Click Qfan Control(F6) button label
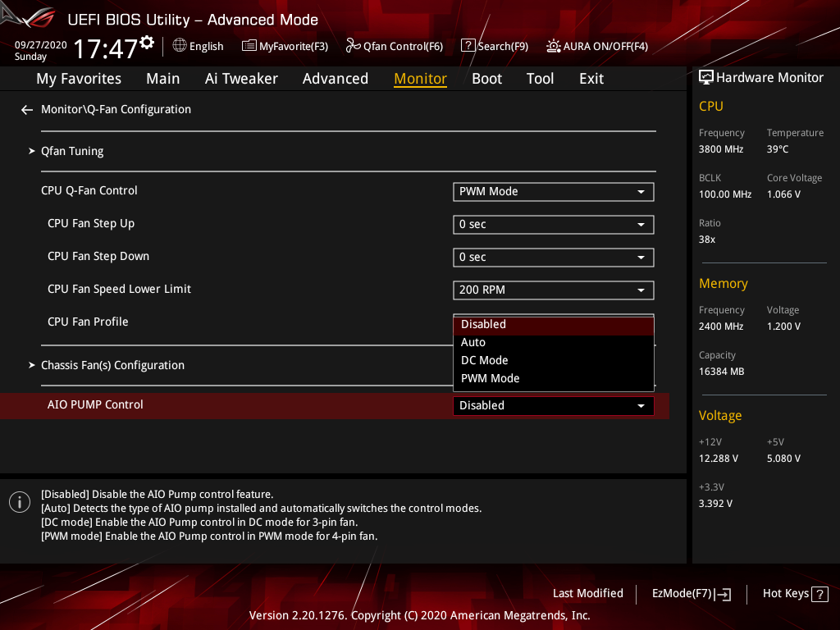 click(x=404, y=47)
